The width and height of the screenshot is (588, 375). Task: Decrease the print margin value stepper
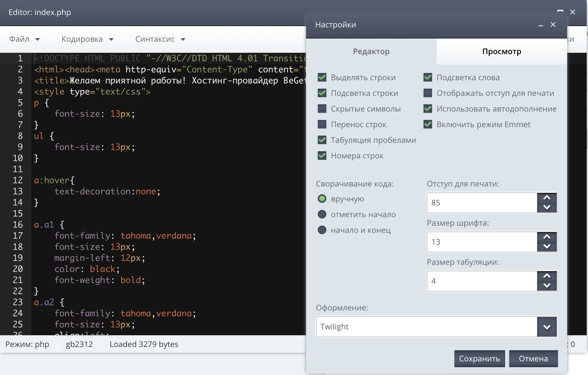click(547, 207)
